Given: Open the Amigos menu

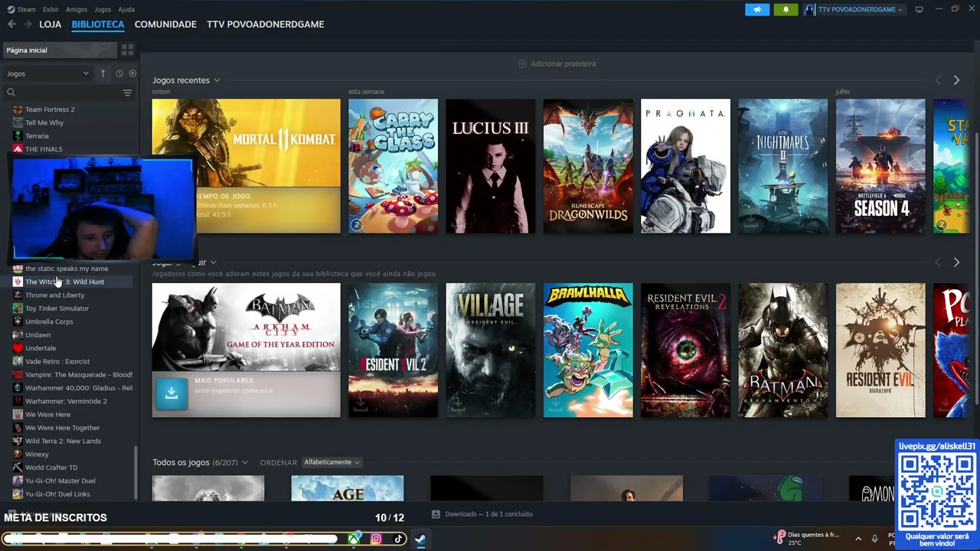Looking at the screenshot, I should [x=77, y=9].
